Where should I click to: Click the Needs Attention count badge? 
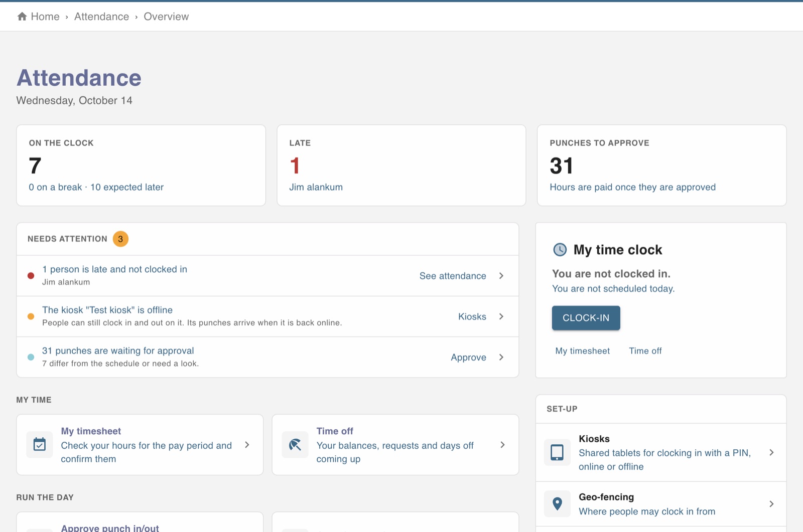[x=120, y=239]
